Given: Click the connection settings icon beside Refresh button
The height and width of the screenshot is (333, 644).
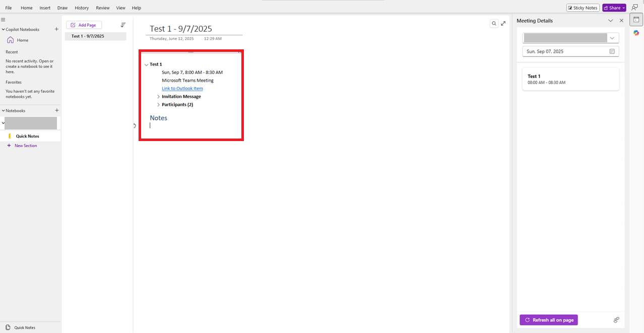Looking at the screenshot, I should tap(616, 319).
